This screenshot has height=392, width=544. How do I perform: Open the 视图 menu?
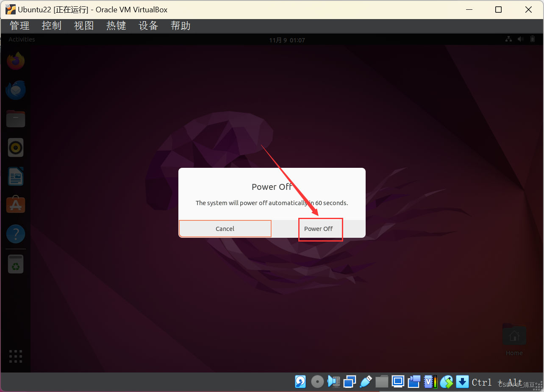pos(84,26)
